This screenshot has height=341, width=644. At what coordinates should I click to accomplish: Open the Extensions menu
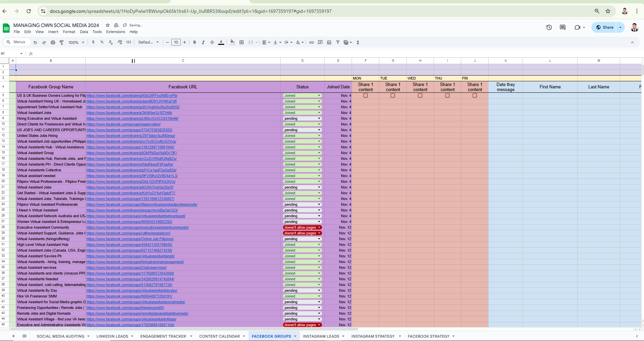point(116,32)
